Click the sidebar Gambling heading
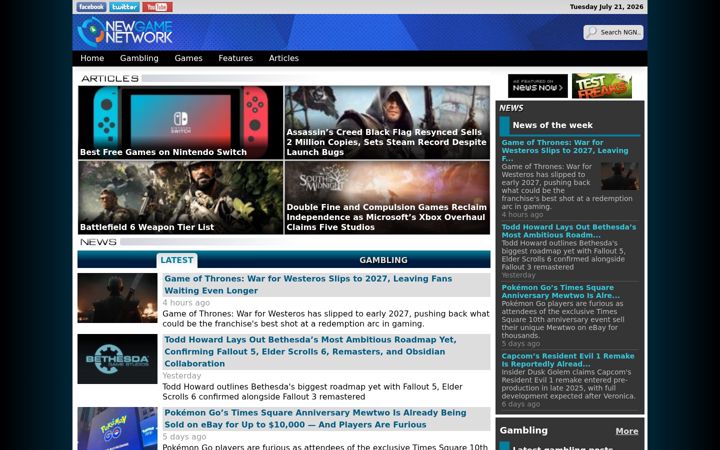 coord(523,431)
